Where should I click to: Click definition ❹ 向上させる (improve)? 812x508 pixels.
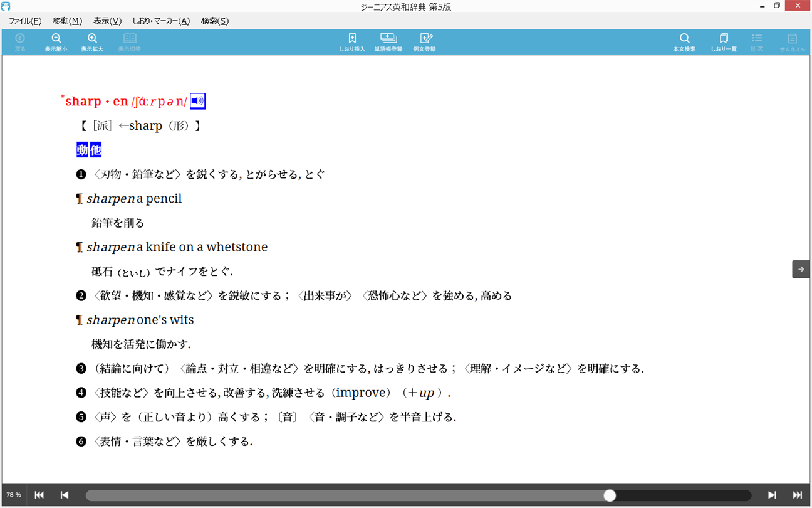(x=263, y=393)
